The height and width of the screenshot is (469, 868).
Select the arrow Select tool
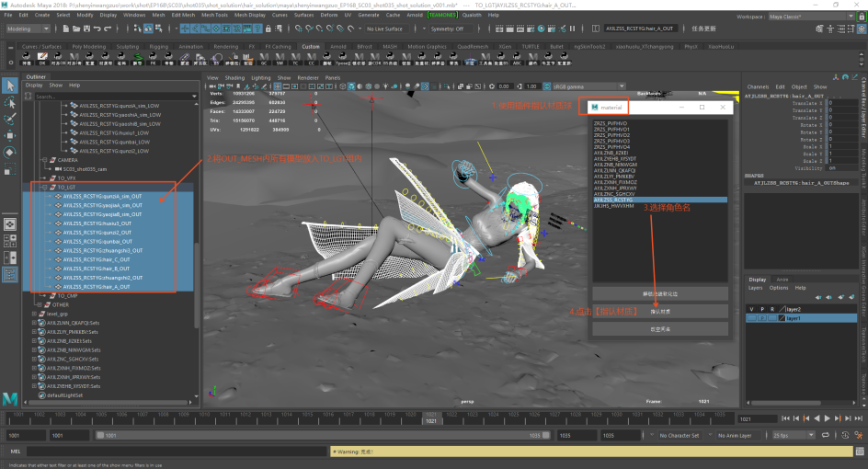pyautogui.click(x=9, y=86)
